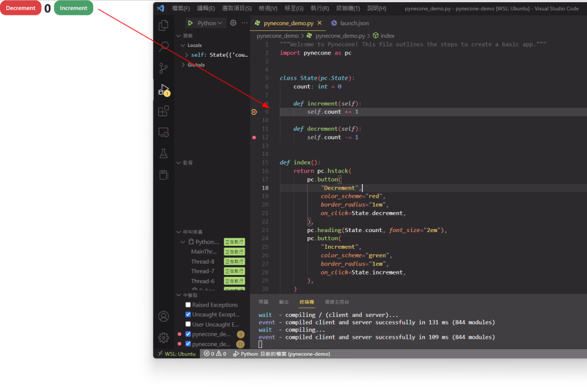Open launch.json via debug gear icon
This screenshot has width=587, height=392.
click(x=233, y=23)
